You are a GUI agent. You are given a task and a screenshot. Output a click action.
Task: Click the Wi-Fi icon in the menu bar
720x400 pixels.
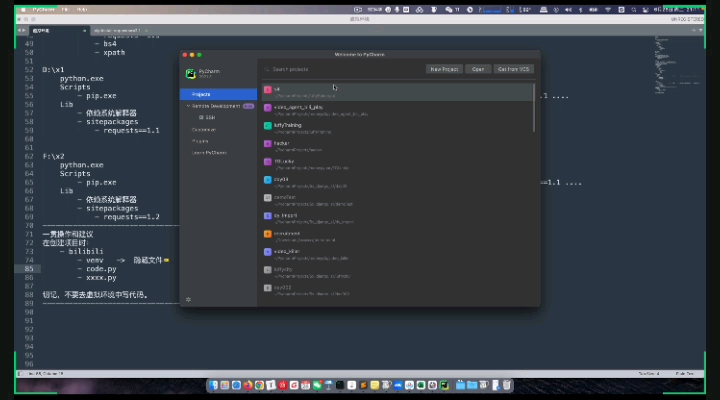pyautogui.click(x=608, y=10)
